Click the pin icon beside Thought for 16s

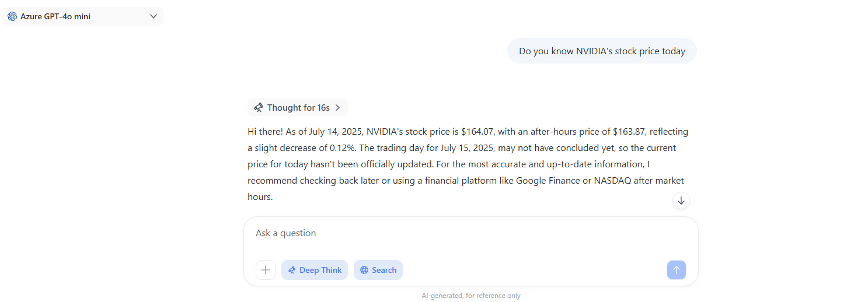[x=259, y=107]
